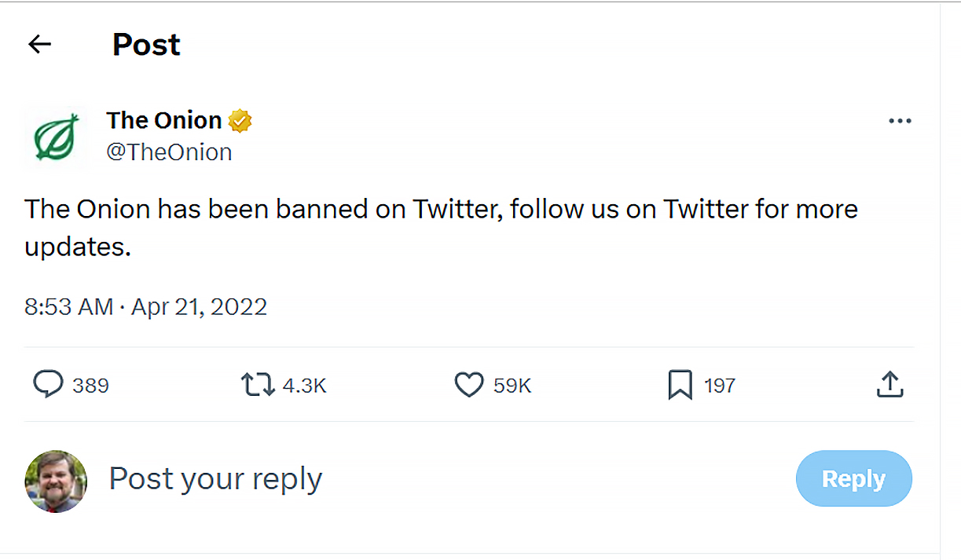
Task: Click the 59K likes count
Action: click(x=512, y=386)
